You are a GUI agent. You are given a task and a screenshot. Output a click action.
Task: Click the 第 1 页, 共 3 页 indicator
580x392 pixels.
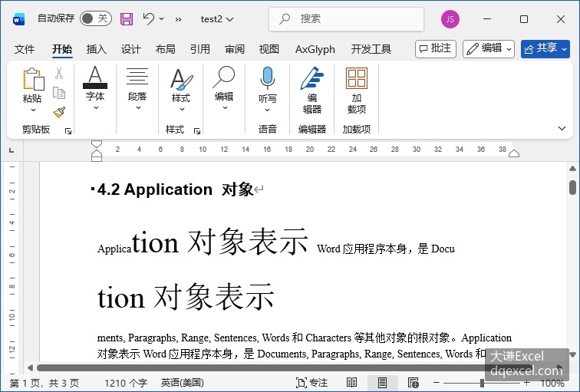pos(44,383)
